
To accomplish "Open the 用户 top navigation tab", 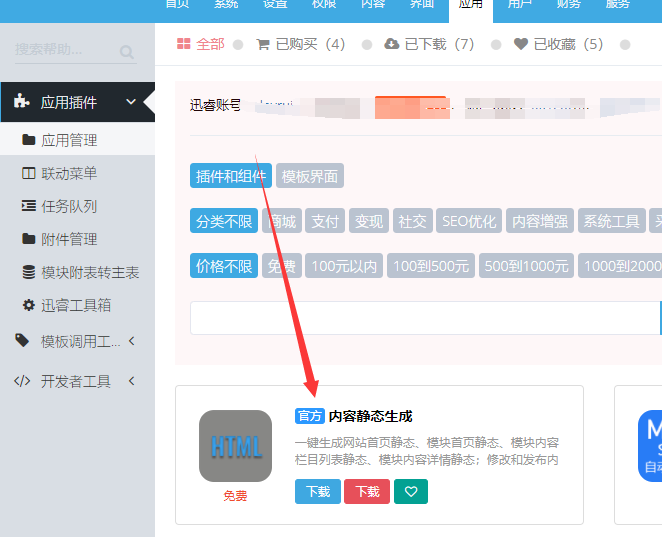I will (520, 5).
